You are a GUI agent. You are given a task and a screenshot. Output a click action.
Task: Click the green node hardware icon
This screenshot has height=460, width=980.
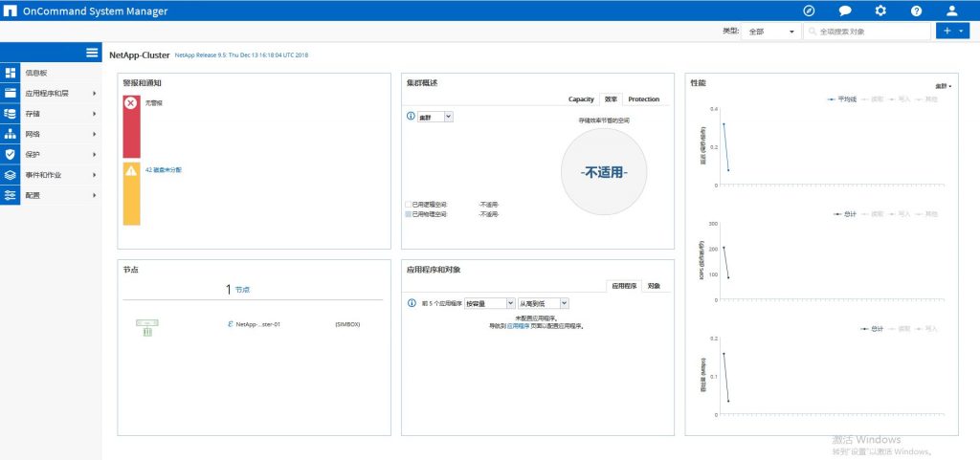click(147, 327)
